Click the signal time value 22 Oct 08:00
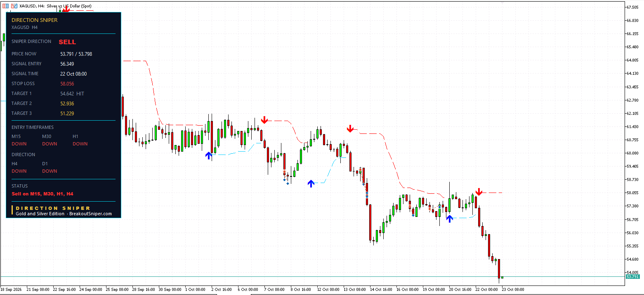This screenshot has height=295, width=644. (73, 74)
